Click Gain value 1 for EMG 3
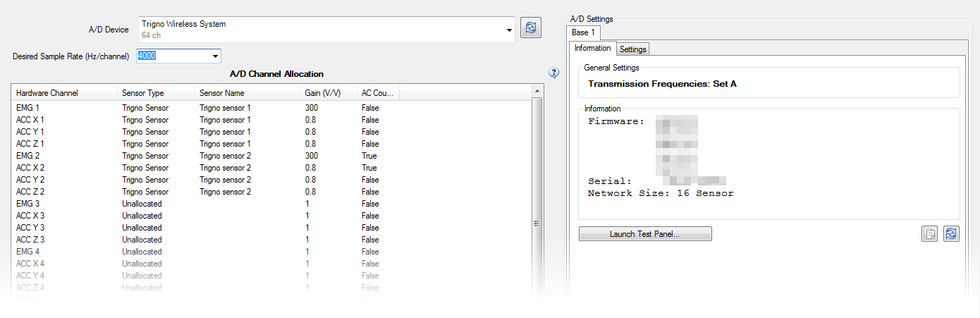 [x=307, y=203]
